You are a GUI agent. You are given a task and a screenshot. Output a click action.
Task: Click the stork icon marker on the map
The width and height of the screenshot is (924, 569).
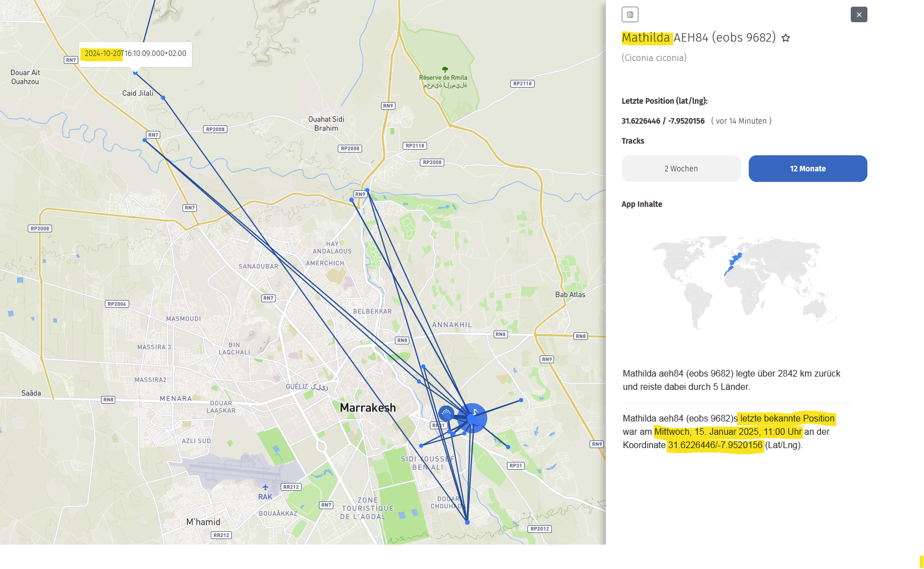click(x=472, y=418)
